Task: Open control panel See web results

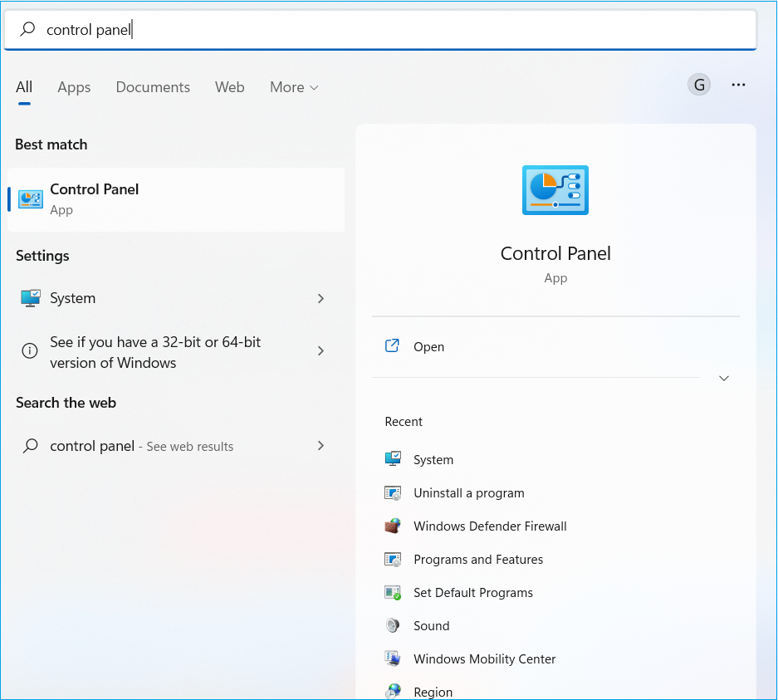Action: [176, 446]
